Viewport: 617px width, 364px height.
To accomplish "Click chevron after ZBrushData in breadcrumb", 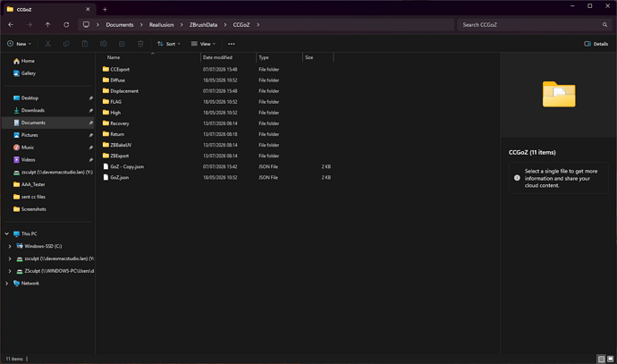I will (x=225, y=24).
